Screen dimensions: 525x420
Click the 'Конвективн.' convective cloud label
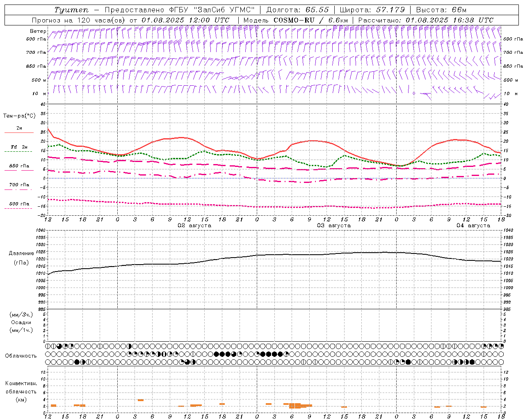pyautogui.click(x=21, y=383)
